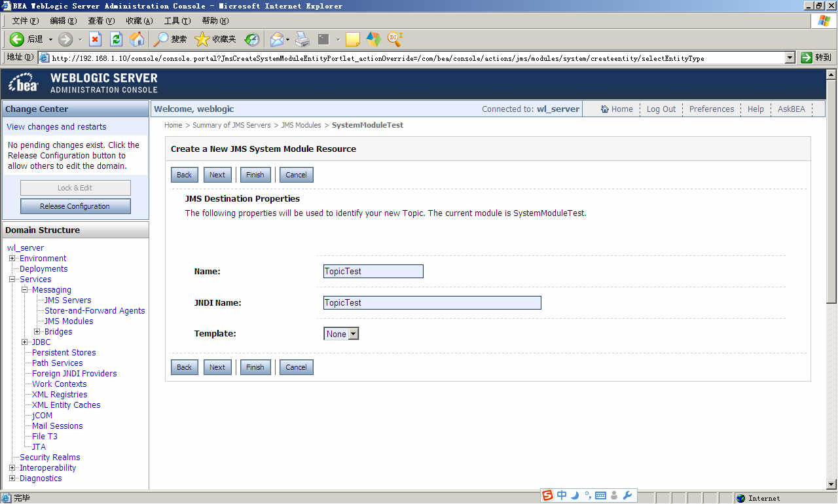Click the Home link with house icon
The image size is (838, 504).
coord(617,109)
